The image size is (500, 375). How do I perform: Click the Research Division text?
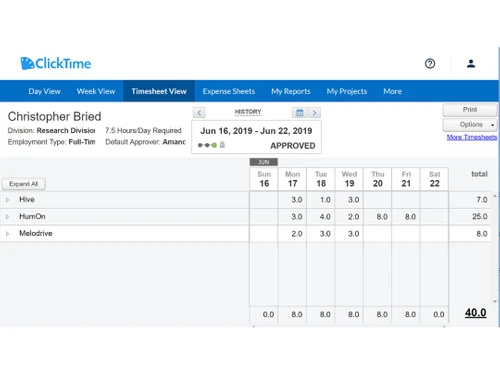[66, 130]
